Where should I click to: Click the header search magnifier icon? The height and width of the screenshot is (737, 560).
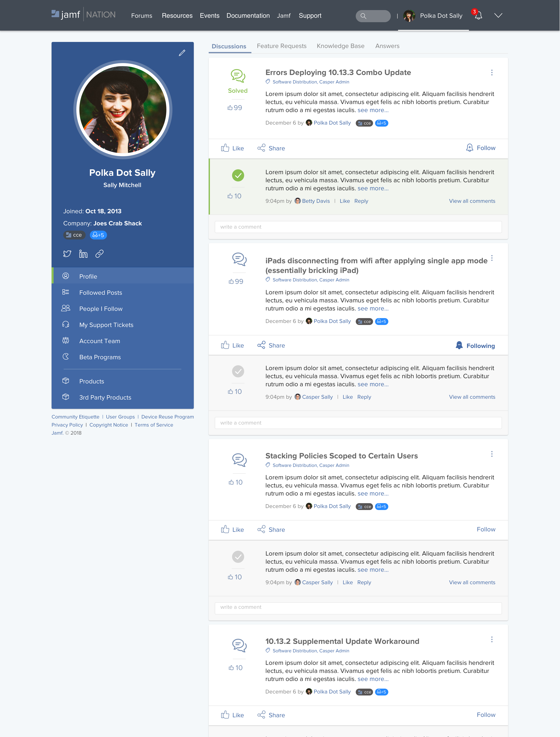coord(363,16)
